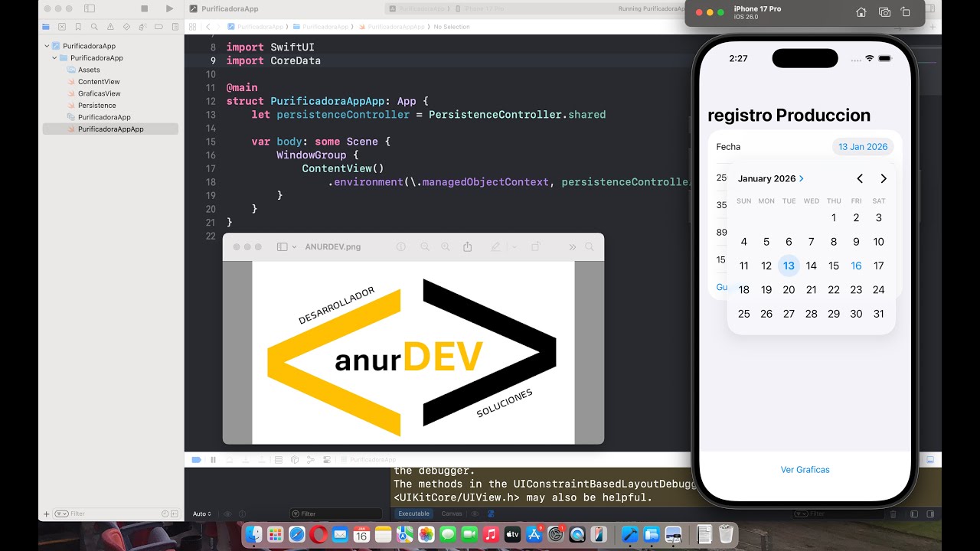Go to next month in calendar
Image resolution: width=980 pixels, height=551 pixels.
tap(884, 178)
